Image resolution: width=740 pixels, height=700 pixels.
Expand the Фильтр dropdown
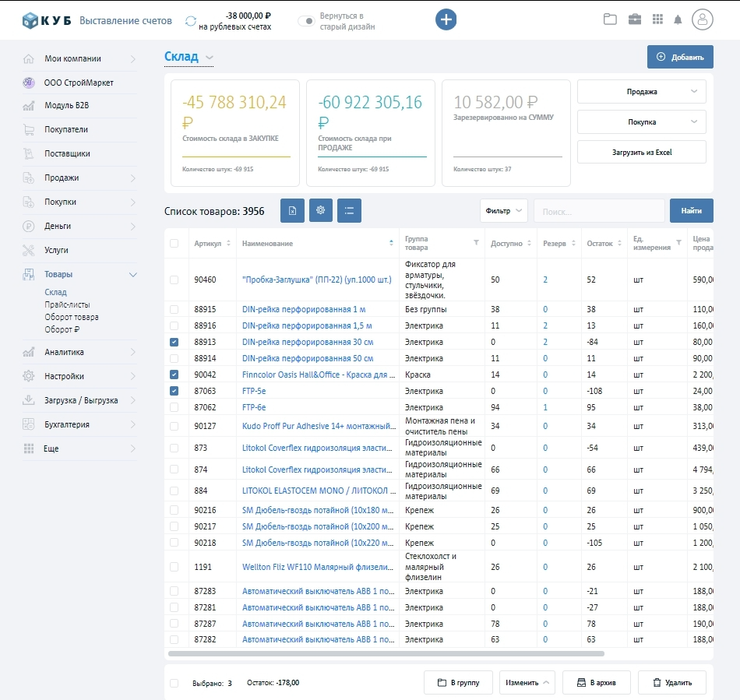click(x=504, y=210)
